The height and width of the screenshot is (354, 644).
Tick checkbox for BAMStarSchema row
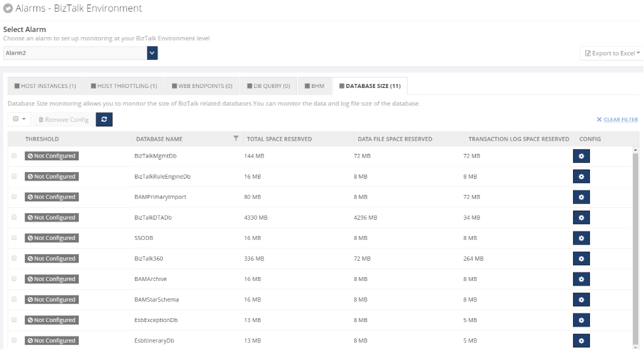14,300
